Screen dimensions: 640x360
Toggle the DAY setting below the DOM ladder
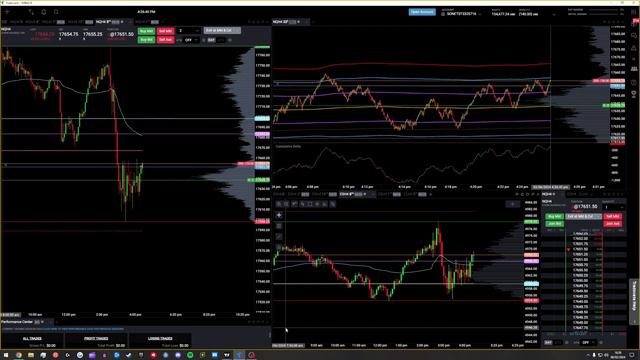(549, 343)
